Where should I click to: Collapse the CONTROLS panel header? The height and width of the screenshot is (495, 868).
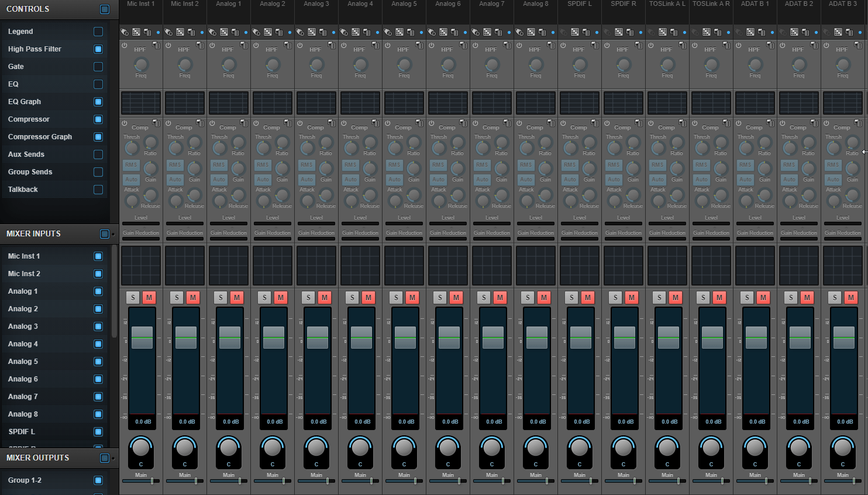coord(104,9)
